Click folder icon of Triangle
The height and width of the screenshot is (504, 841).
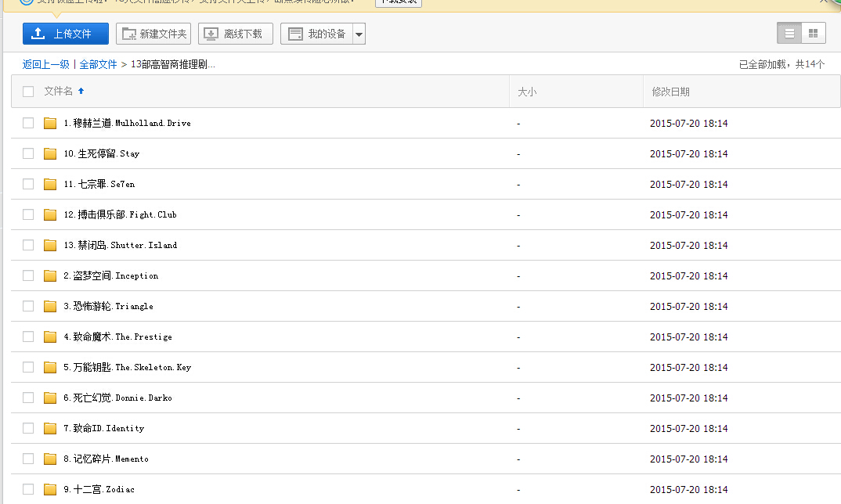[50, 307]
